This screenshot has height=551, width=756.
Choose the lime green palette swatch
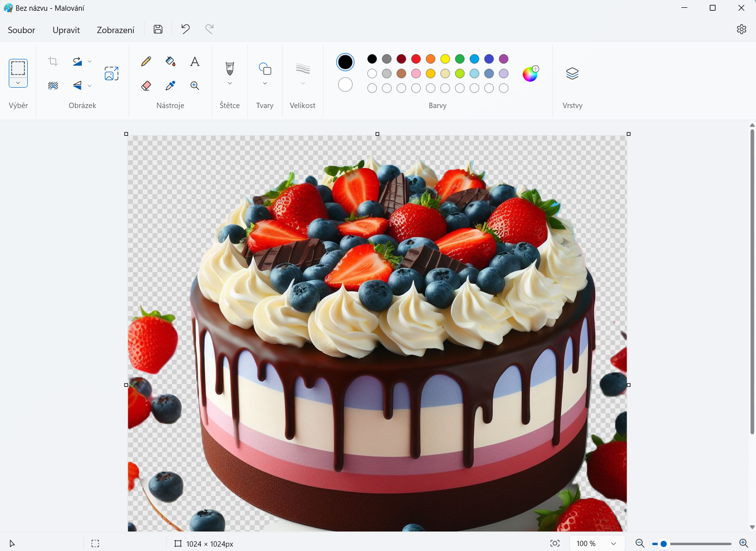(x=460, y=73)
